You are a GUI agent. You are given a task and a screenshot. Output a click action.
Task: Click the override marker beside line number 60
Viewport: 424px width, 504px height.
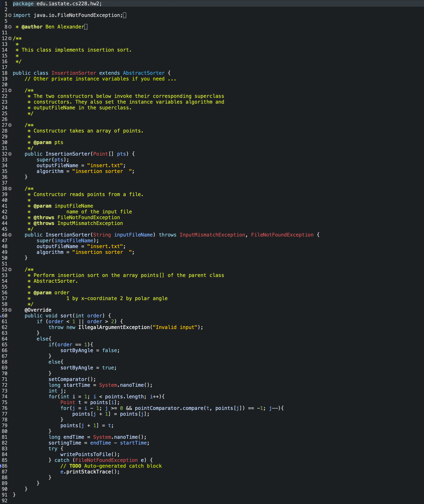pyautogui.click(x=1, y=316)
